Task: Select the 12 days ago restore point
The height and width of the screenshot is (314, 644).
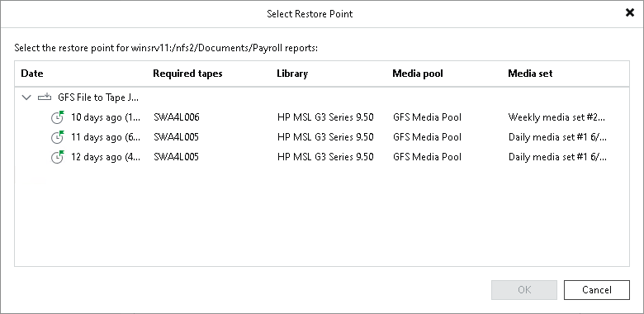Action: 322,157
